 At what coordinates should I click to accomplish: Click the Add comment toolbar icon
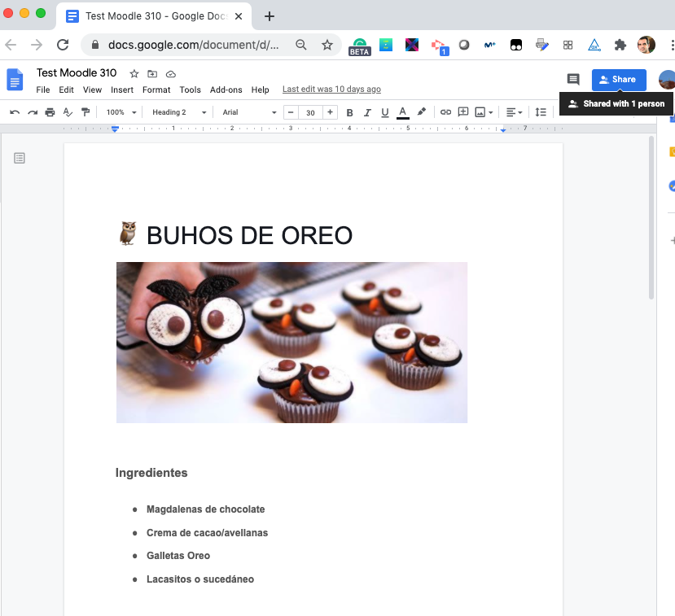463,112
